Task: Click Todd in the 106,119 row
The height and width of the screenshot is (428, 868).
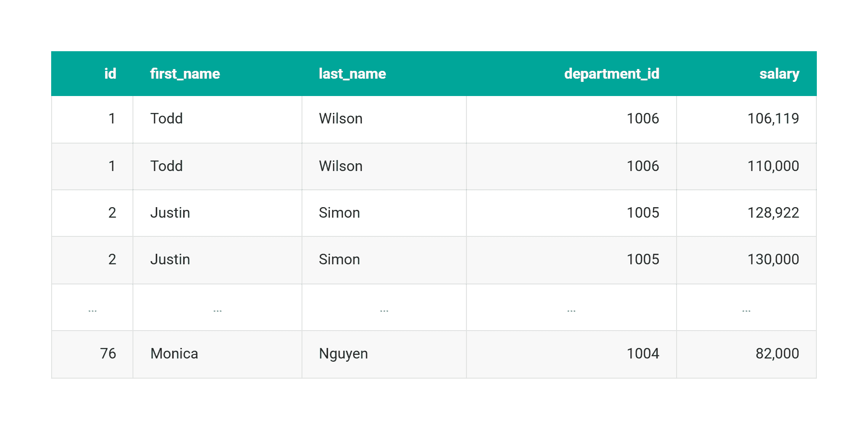Action: (x=166, y=118)
